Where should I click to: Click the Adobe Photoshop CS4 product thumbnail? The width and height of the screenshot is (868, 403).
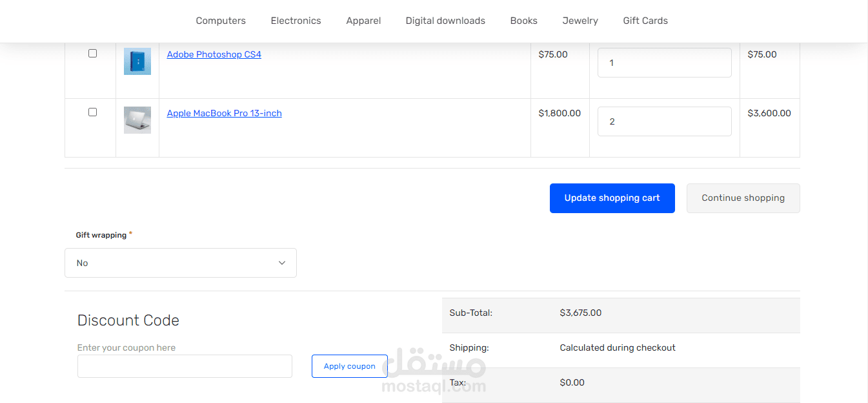pos(137,61)
